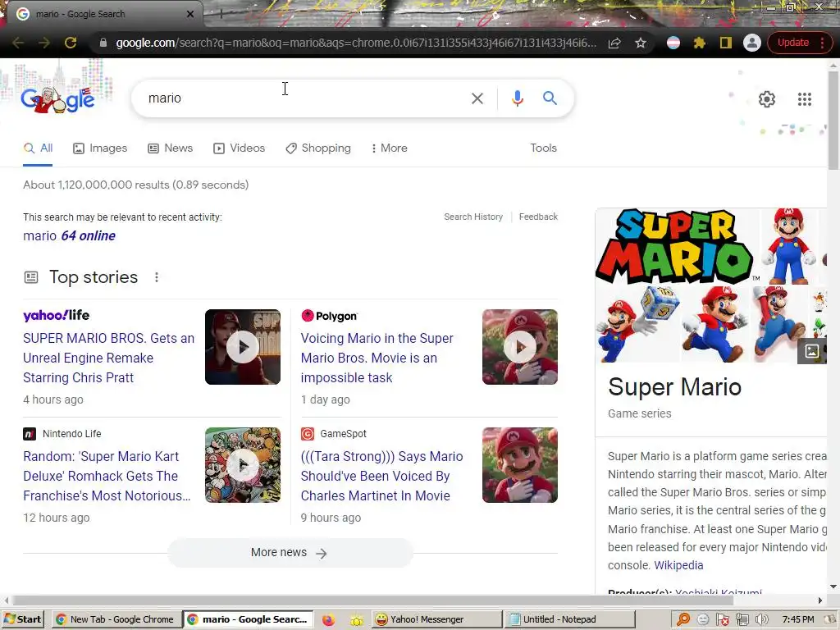
Task: Click the search magnifier tray icon
Action: (683, 620)
